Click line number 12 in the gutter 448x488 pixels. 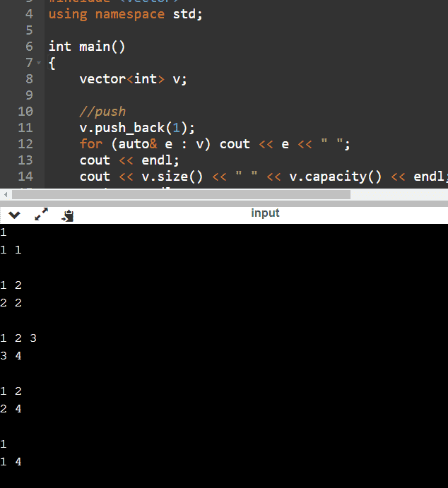coord(25,144)
